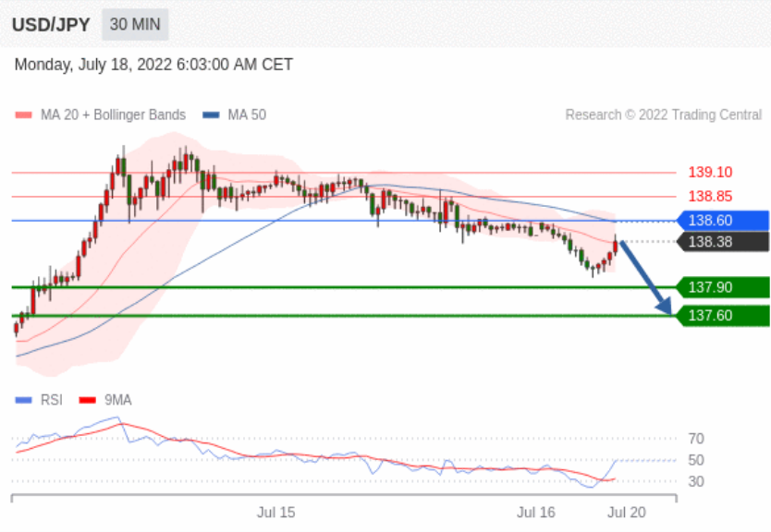Click the dark 138.38 current price tag
The width and height of the screenshot is (771, 532).
(x=723, y=242)
